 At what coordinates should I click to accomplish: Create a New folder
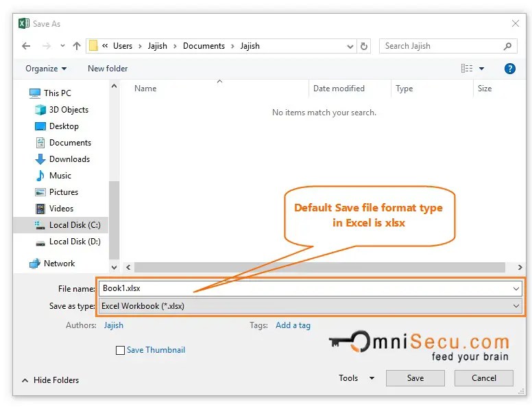[108, 69]
